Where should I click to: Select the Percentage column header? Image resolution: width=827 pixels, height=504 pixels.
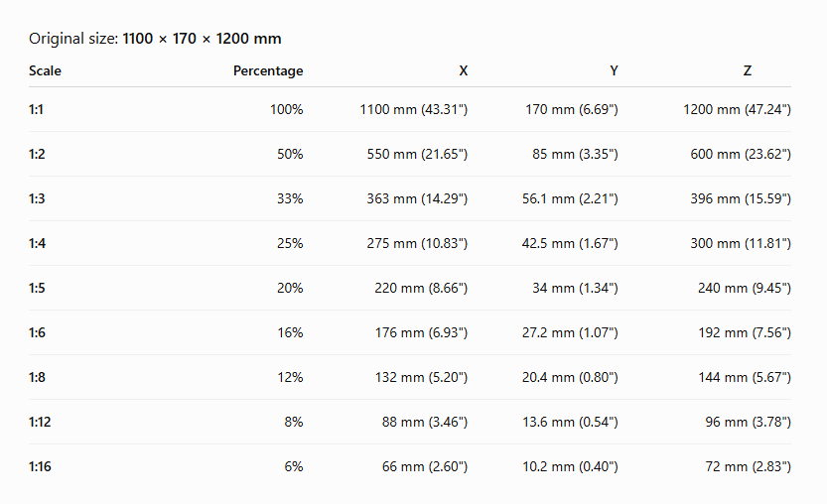click(x=268, y=70)
